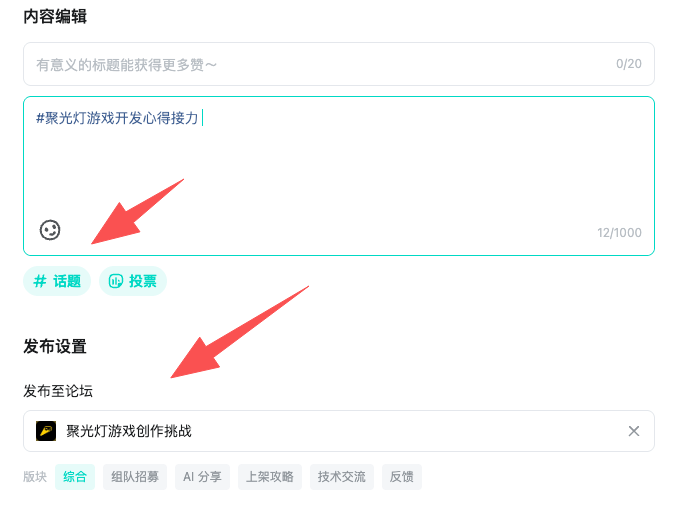
Task: Select the AI 分享 section tag
Action: (x=204, y=477)
